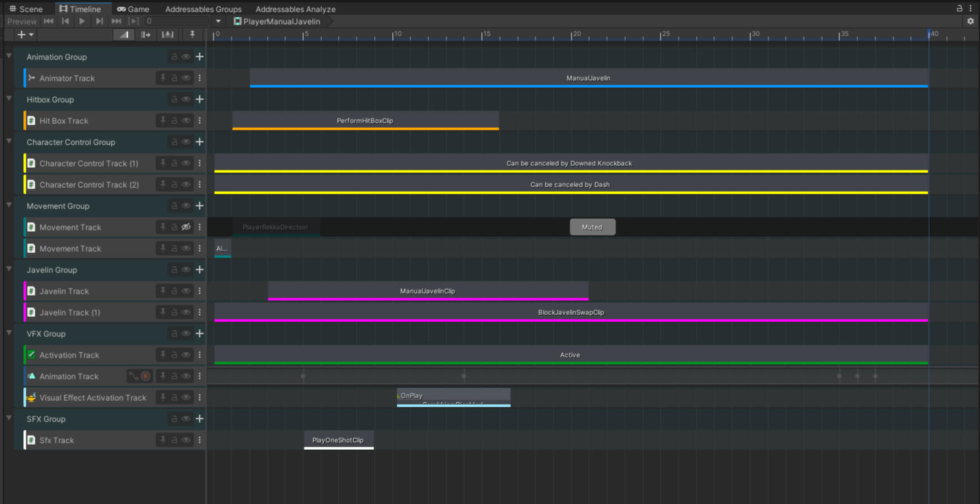Show curves view on Animation Track
980x504 pixels.
point(134,376)
